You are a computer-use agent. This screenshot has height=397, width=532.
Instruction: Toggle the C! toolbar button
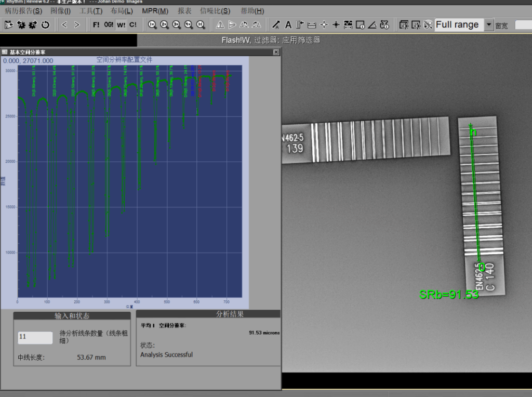[x=133, y=24]
